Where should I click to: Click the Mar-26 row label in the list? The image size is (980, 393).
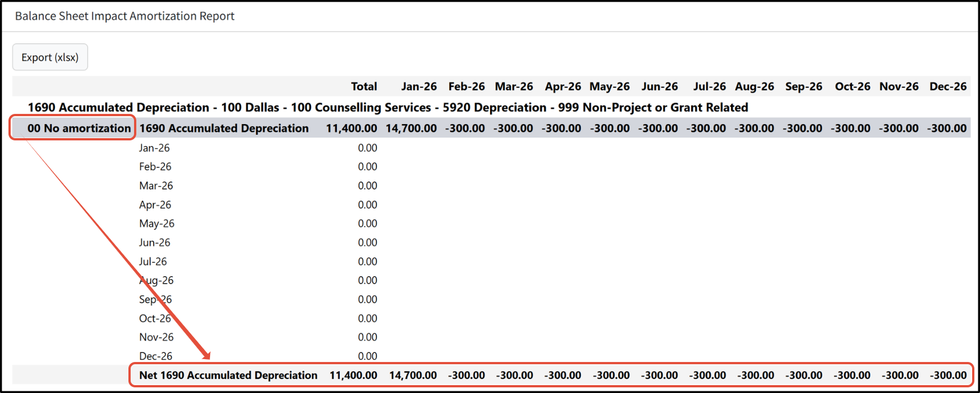(x=156, y=186)
